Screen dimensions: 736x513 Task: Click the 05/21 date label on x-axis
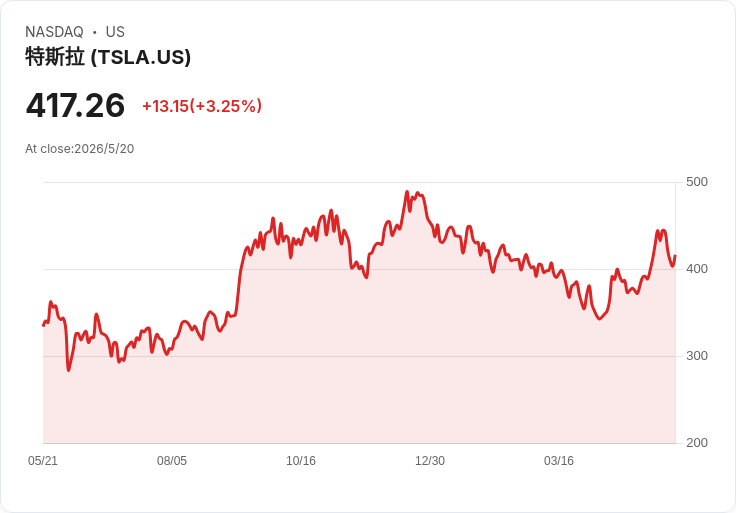43,460
